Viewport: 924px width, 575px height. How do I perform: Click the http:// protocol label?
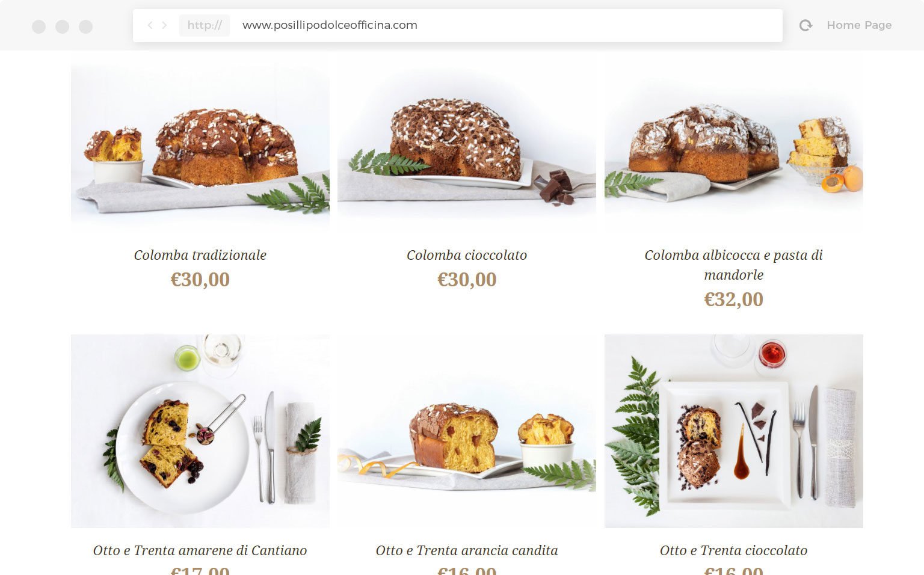[205, 25]
